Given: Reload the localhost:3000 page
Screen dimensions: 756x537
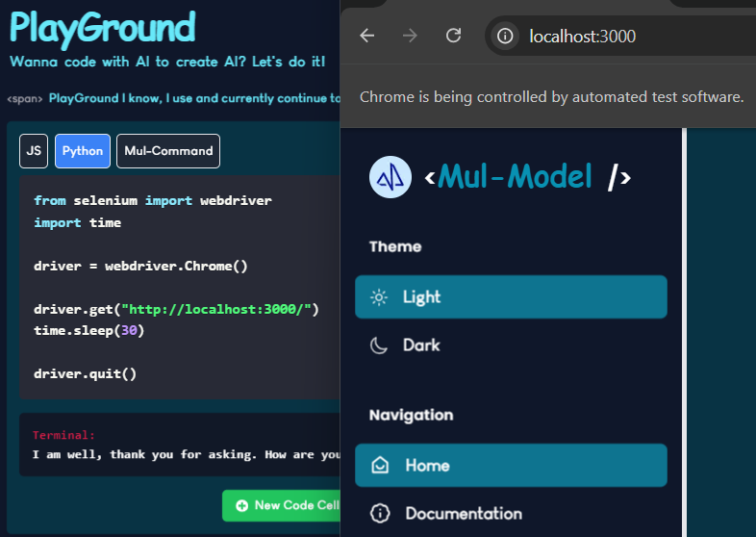Looking at the screenshot, I should click(x=453, y=36).
